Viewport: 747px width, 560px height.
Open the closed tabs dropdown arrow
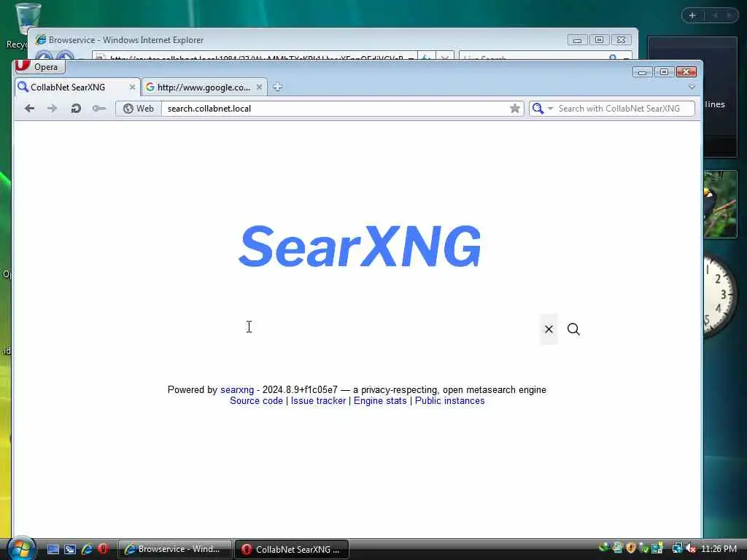pos(692,87)
